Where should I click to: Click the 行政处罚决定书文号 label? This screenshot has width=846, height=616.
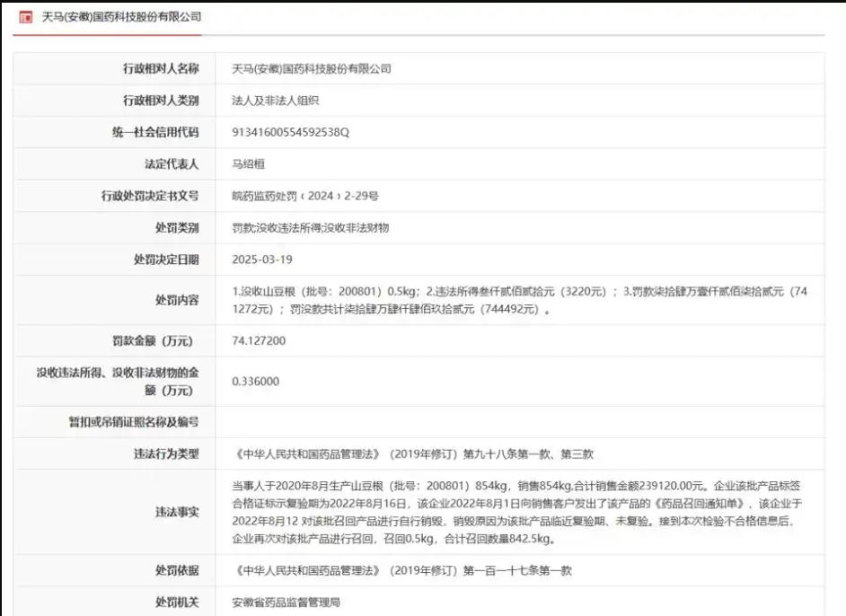[x=150, y=196]
